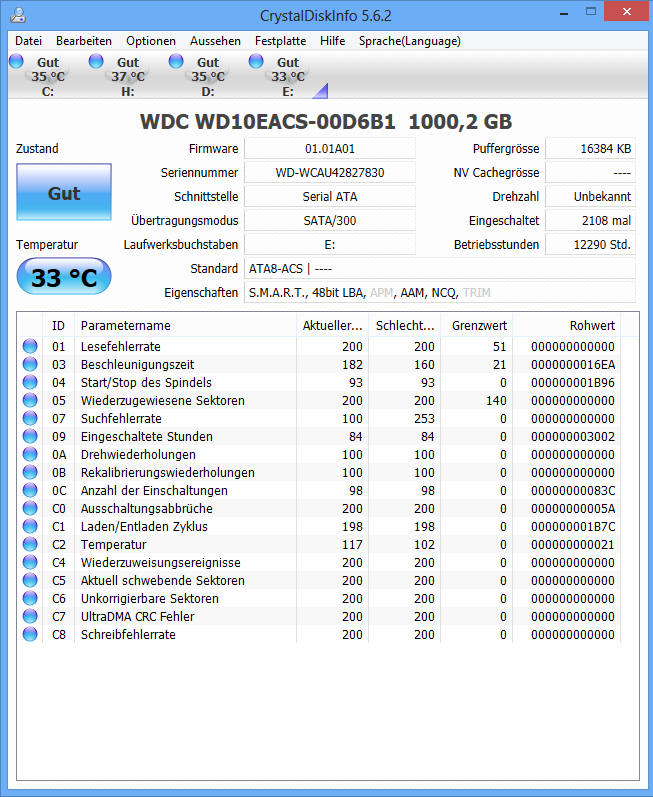Click status orb for Suchfehlerrate row

30,418
